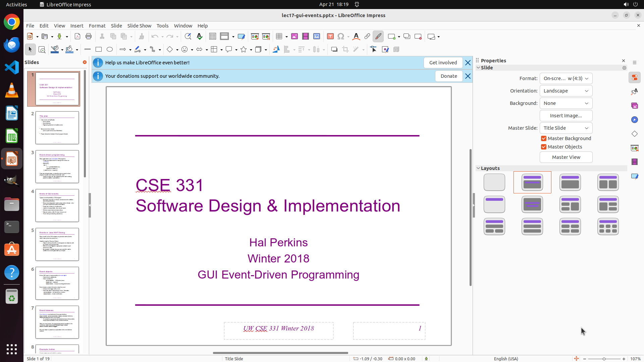644x362 pixels.
Task: Click the Insert Text Box icon
Action: (330, 37)
